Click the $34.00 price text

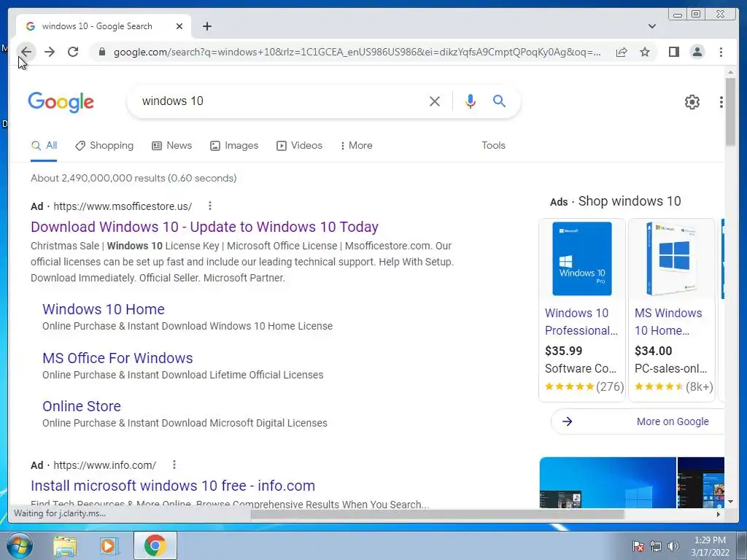(653, 351)
